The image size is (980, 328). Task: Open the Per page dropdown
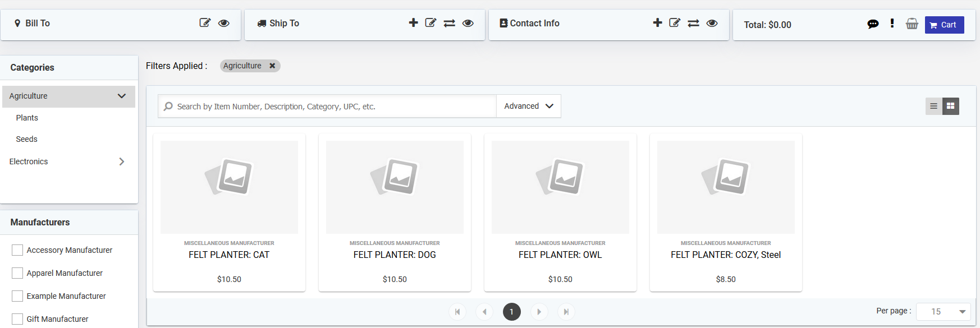click(x=944, y=312)
